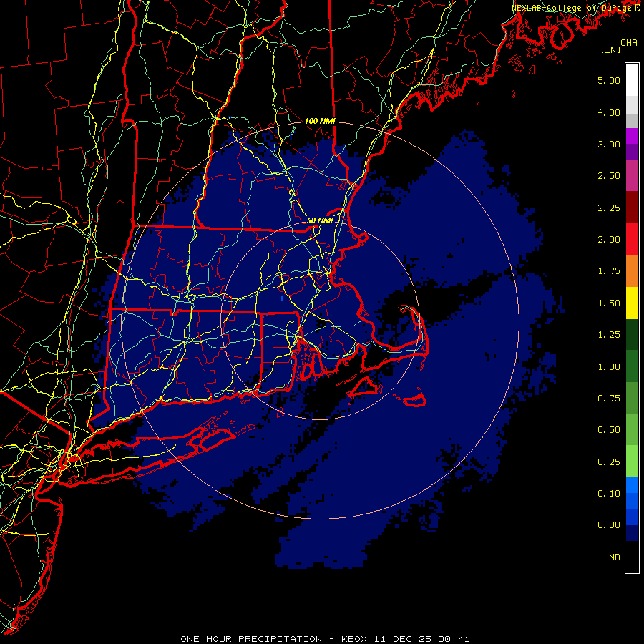
Task: Click the 0.50 legend value
Action: click(609, 430)
